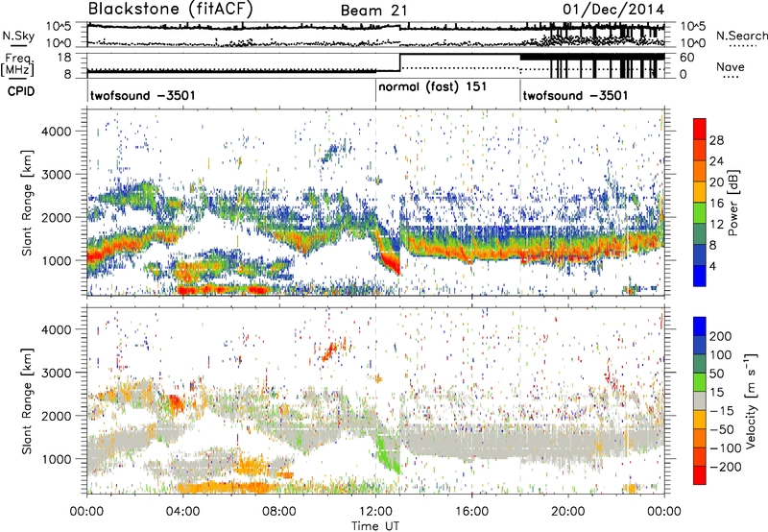Click the Velocity [m s⁻¹] colorbar title
768x532 pixels.
[751, 400]
